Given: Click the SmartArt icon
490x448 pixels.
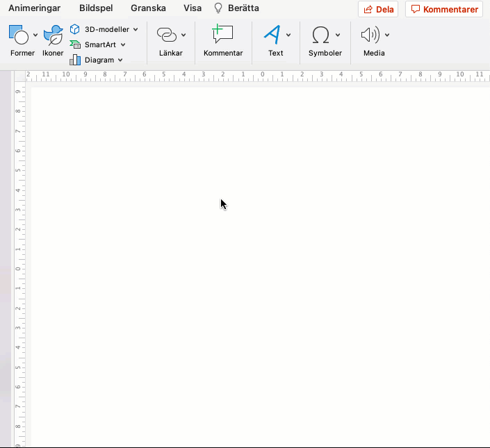Looking at the screenshot, I should (x=75, y=44).
